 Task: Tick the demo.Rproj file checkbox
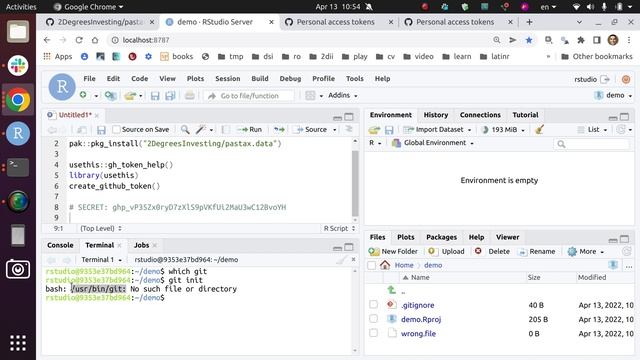click(x=373, y=319)
